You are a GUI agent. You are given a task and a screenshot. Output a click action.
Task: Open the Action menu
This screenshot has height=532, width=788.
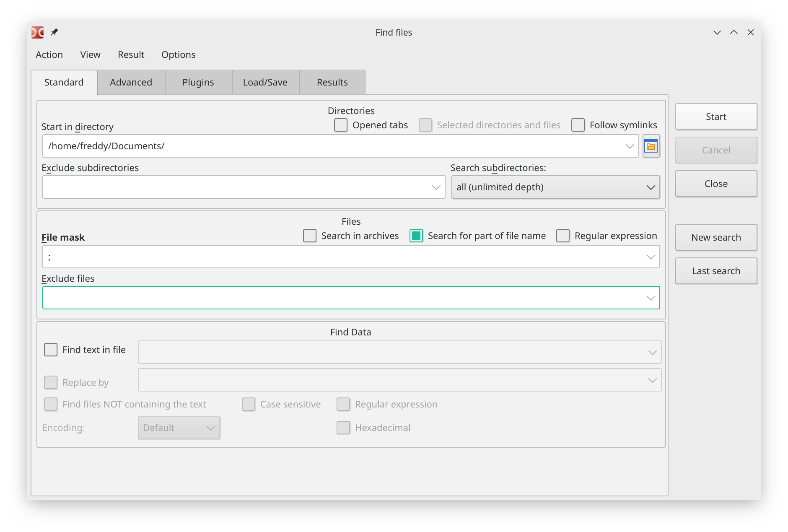[49, 54]
